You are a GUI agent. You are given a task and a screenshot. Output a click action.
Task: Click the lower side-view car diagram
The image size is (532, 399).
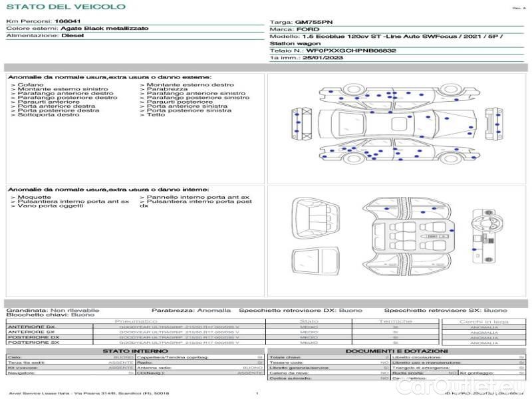[397, 153]
